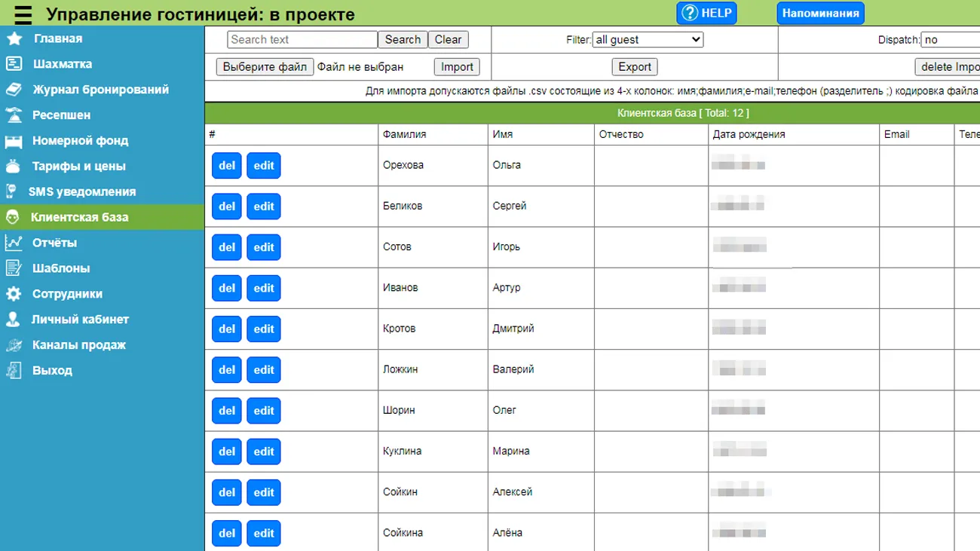This screenshot has width=980, height=551.
Task: Click the hamburger menu icon
Action: (x=23, y=14)
